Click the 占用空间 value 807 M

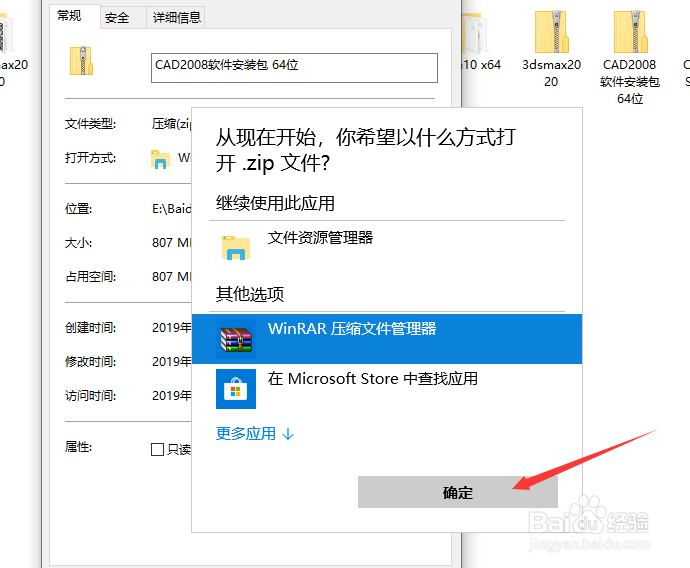click(x=172, y=276)
